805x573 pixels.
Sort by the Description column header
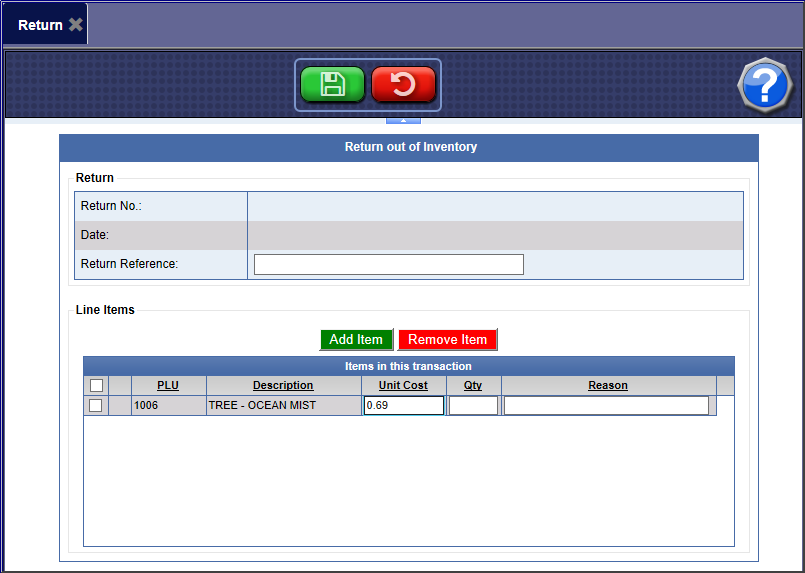[x=283, y=386]
